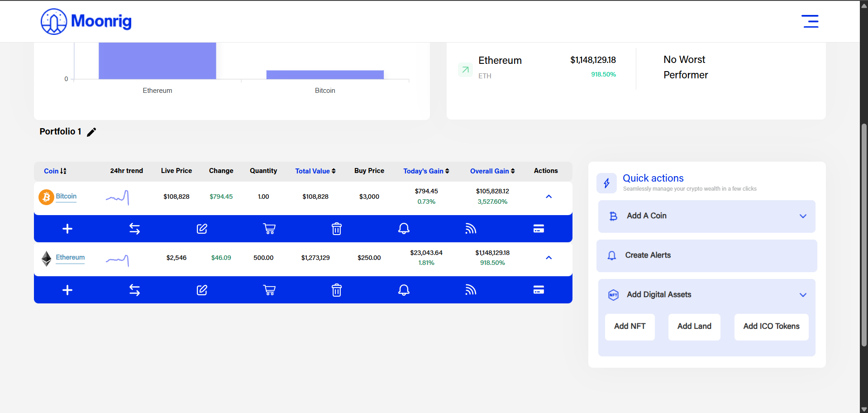868x413 pixels.
Task: Add transaction plus icon in Bitcoin row
Action: (67, 229)
